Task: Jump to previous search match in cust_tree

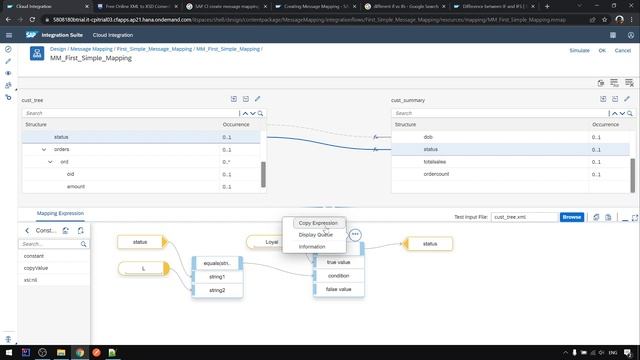Action: pyautogui.click(x=245, y=113)
